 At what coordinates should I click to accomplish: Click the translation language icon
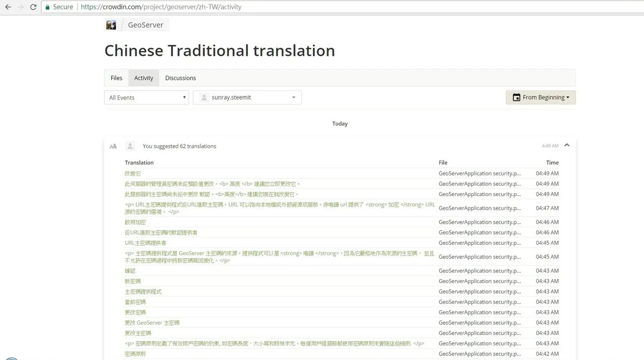pyautogui.click(x=113, y=146)
